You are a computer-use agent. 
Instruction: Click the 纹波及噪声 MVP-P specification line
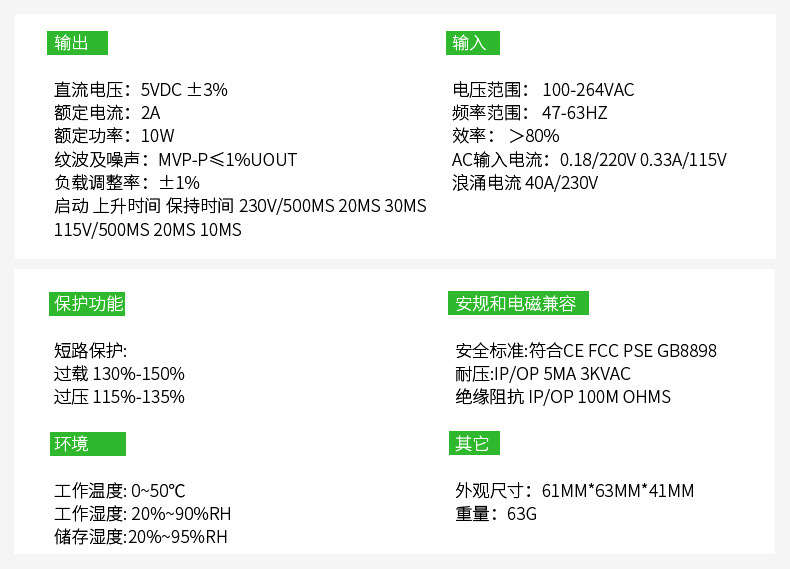tap(175, 160)
